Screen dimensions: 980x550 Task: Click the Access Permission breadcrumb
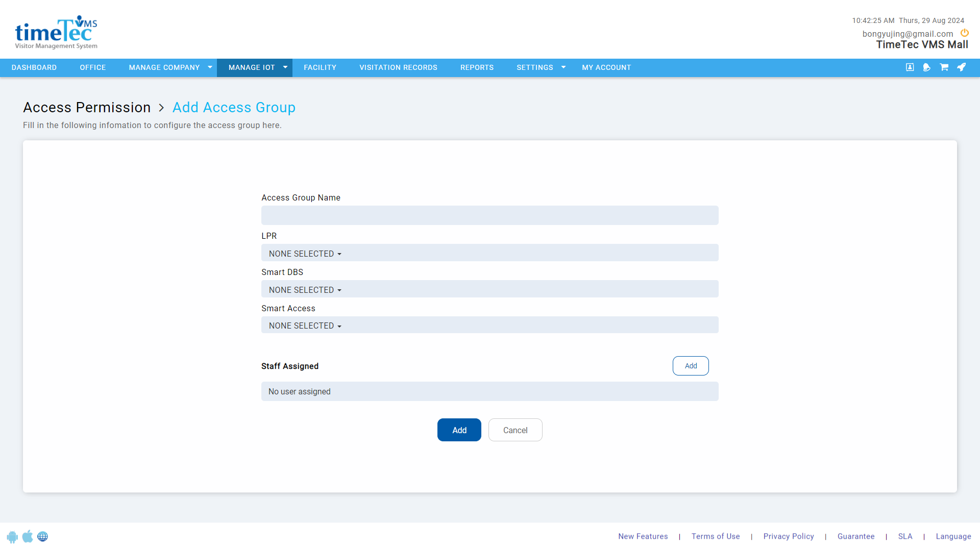tap(87, 107)
